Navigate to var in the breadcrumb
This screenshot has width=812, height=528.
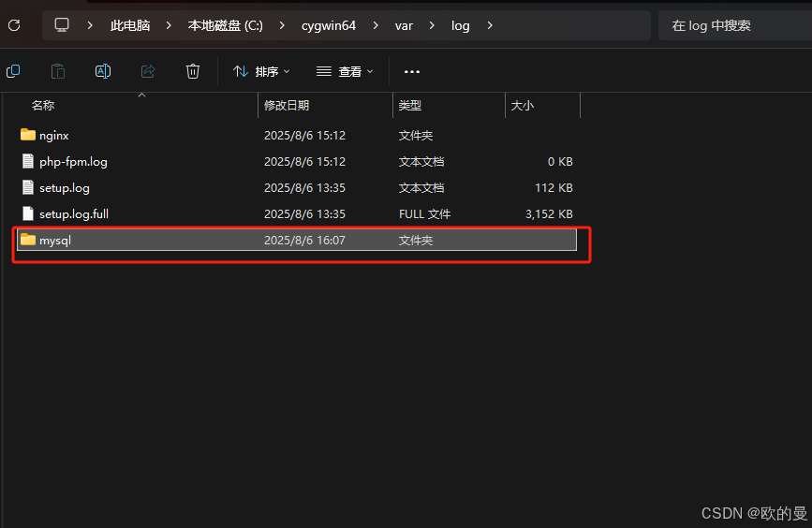click(x=404, y=25)
